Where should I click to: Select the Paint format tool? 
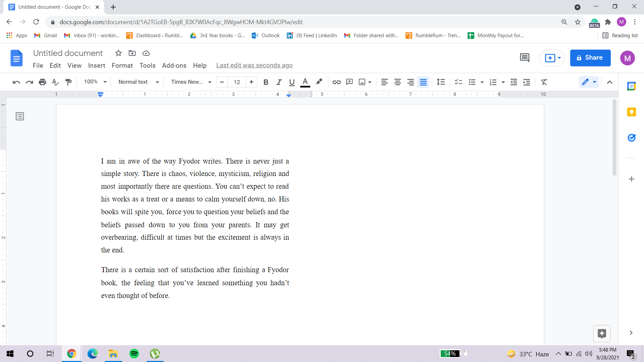[68, 82]
